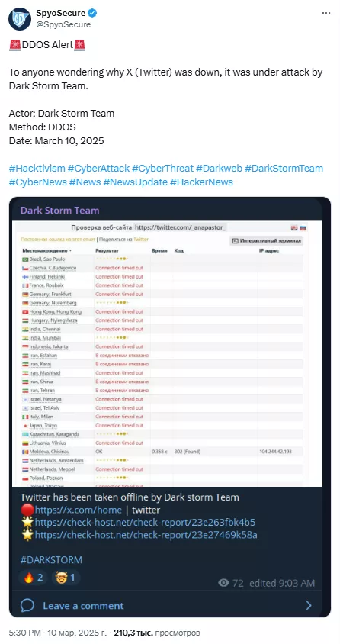Open the check-host results screenshot image
The height and width of the screenshot is (644, 343).
point(167,353)
